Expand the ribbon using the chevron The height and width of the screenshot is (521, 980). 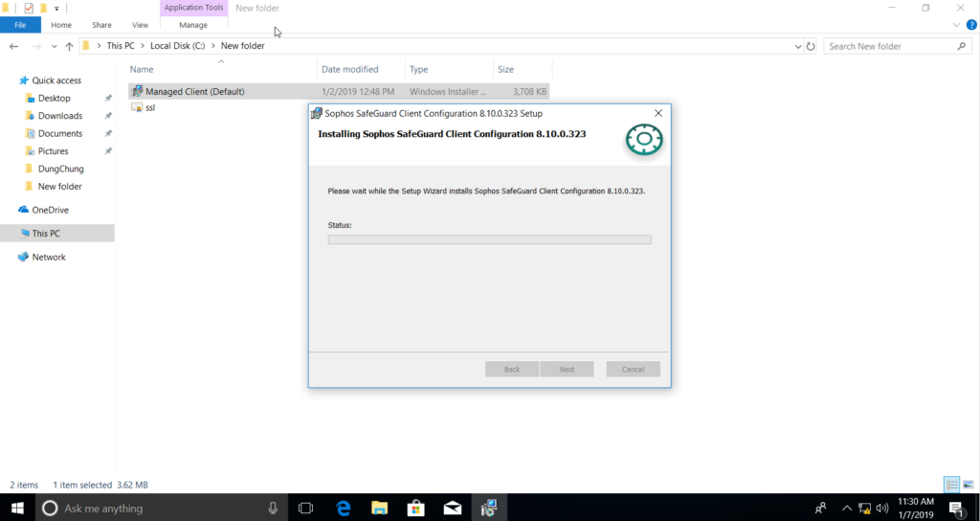[x=956, y=25]
